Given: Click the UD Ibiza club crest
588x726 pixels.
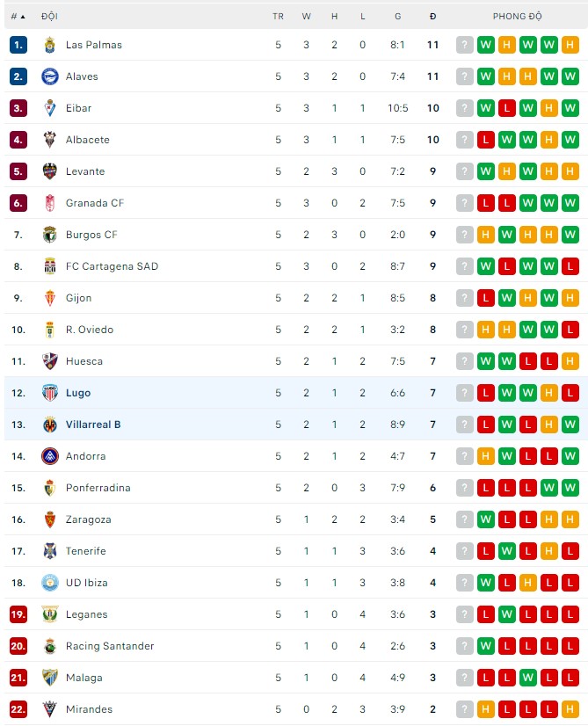Looking at the screenshot, I should click(49, 583).
